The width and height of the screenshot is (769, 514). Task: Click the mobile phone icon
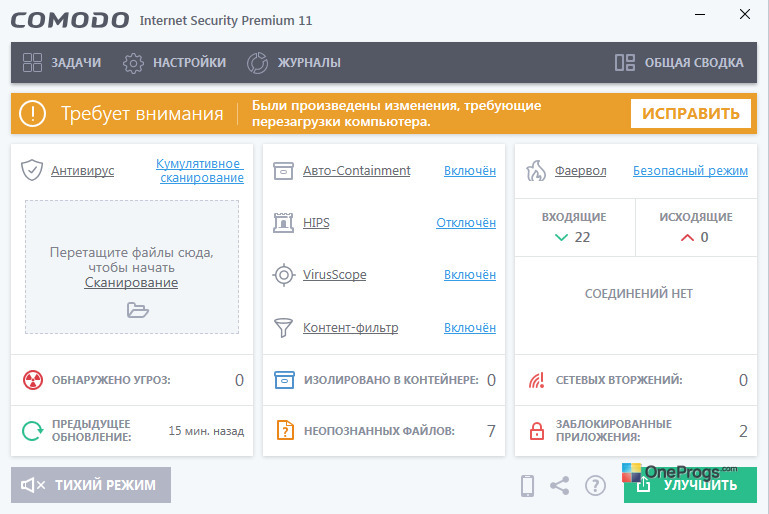[527, 486]
